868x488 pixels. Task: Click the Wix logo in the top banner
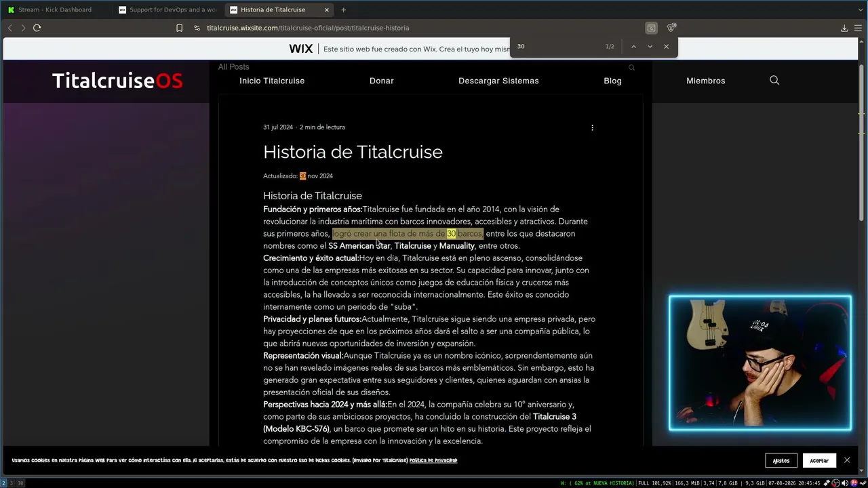coord(301,49)
